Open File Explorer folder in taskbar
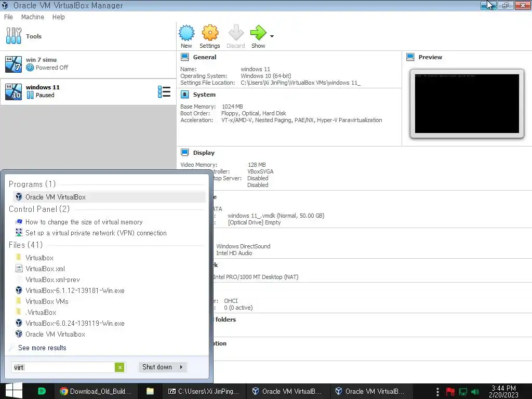532x399 pixels. tap(150, 391)
